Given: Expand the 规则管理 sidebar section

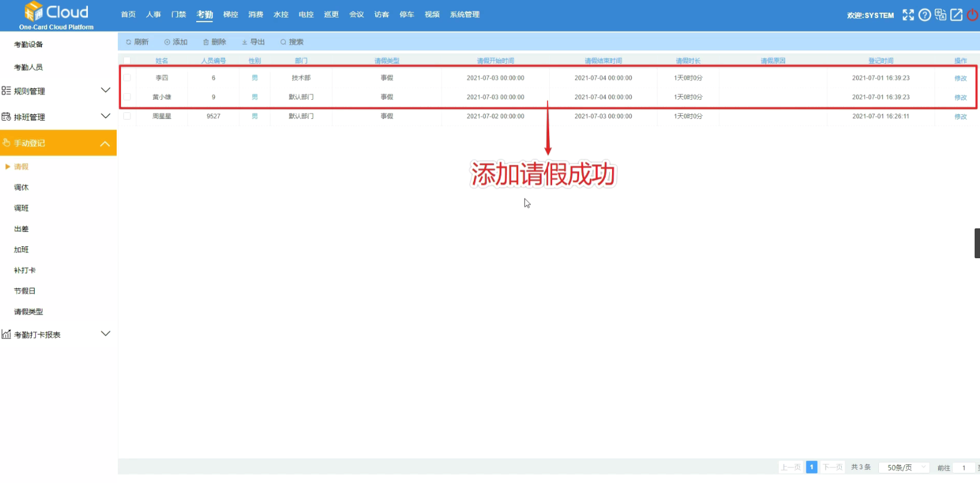Looking at the screenshot, I should [58, 91].
